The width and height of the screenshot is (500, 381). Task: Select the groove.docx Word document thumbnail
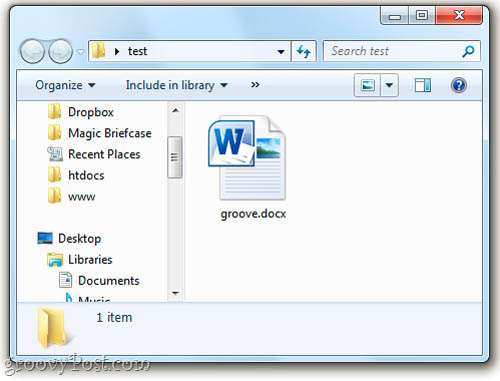pyautogui.click(x=247, y=158)
